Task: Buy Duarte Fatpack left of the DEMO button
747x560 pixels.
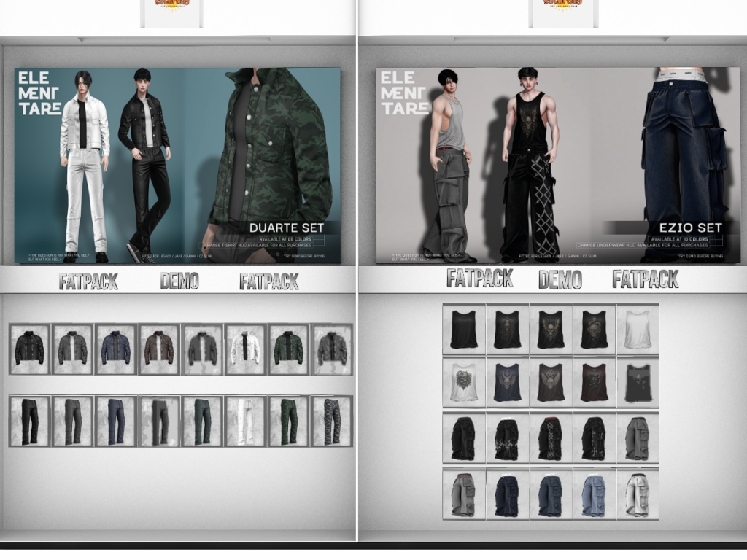Action: 88,282
